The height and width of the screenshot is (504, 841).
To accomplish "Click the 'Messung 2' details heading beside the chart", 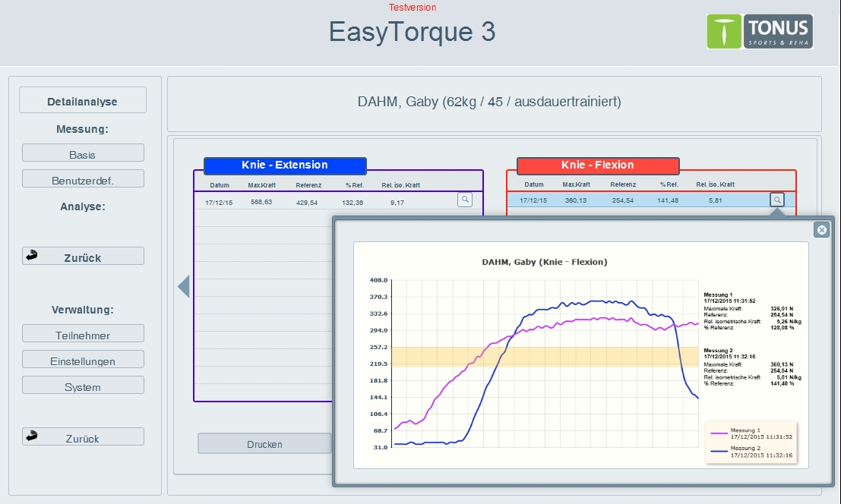I will (718, 351).
